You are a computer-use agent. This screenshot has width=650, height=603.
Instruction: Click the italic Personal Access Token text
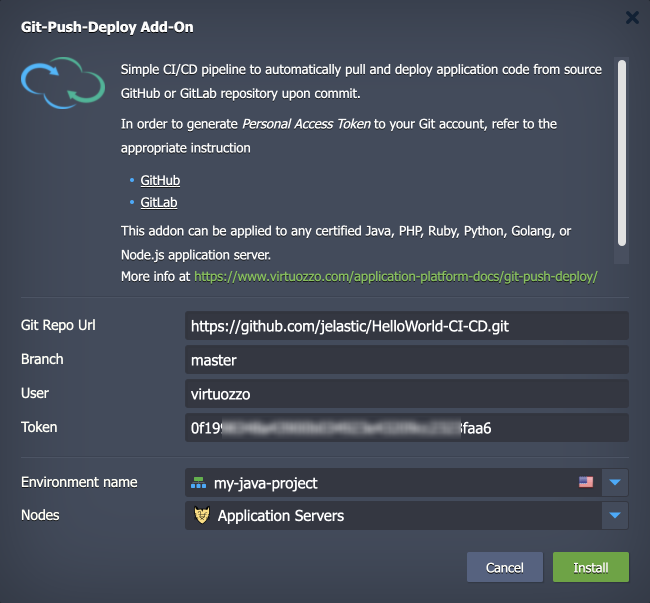click(306, 124)
